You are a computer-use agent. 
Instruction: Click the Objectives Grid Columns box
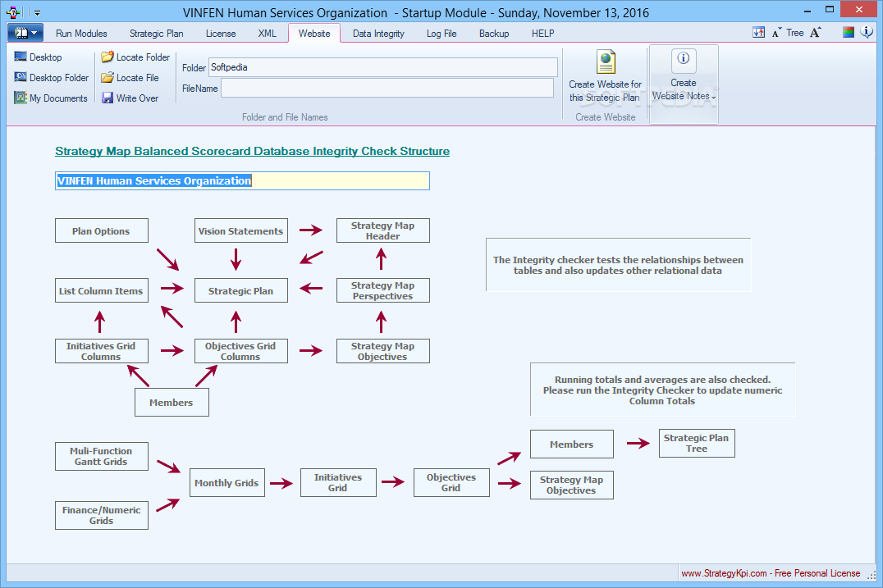click(241, 350)
